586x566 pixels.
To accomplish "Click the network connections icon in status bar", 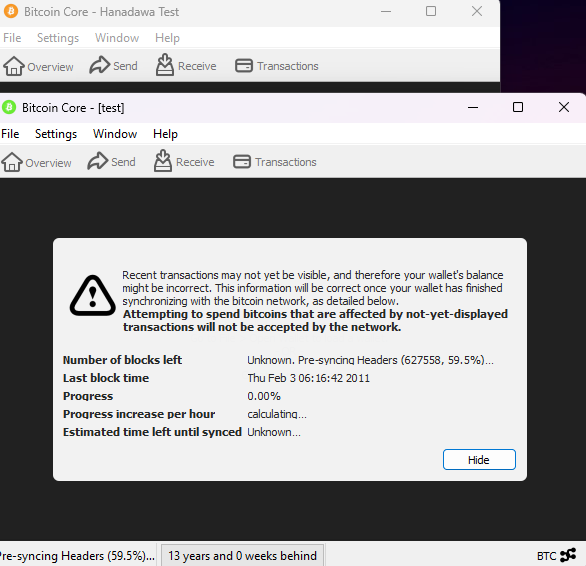I will pos(568,555).
